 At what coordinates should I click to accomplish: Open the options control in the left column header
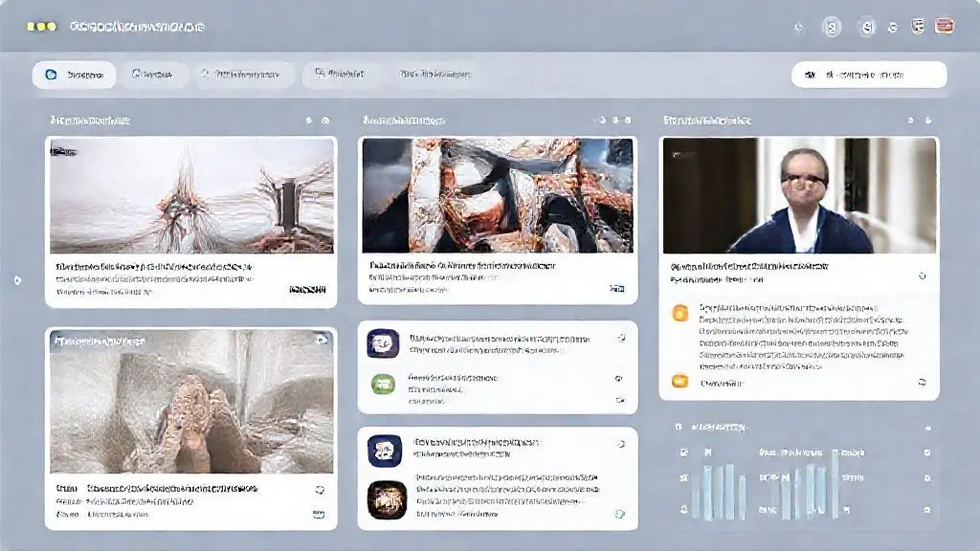click(325, 121)
